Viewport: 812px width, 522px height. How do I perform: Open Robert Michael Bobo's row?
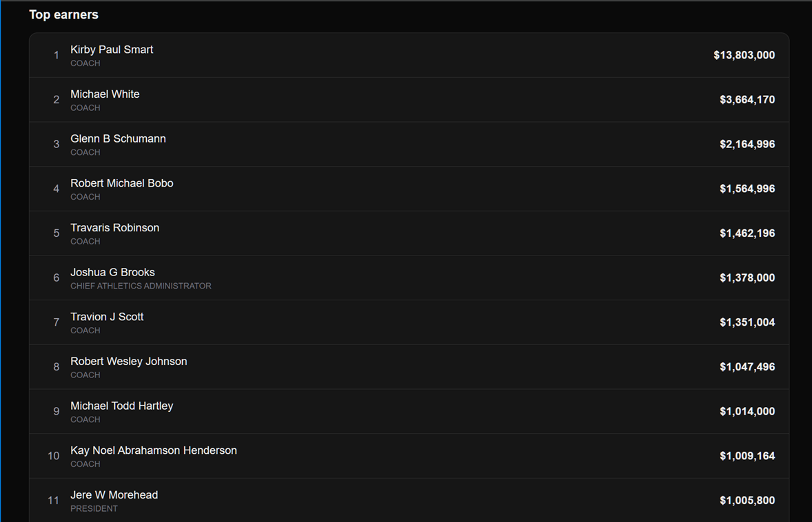409,189
